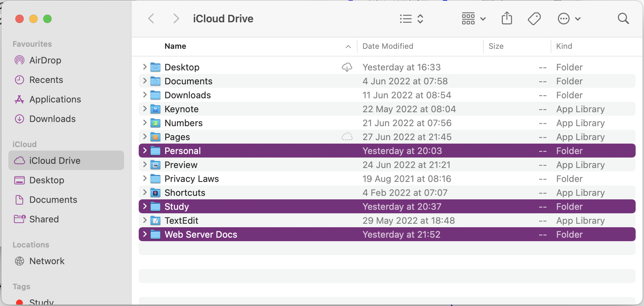The width and height of the screenshot is (644, 306).
Task: Open Network under Locations
Action: (66, 261)
